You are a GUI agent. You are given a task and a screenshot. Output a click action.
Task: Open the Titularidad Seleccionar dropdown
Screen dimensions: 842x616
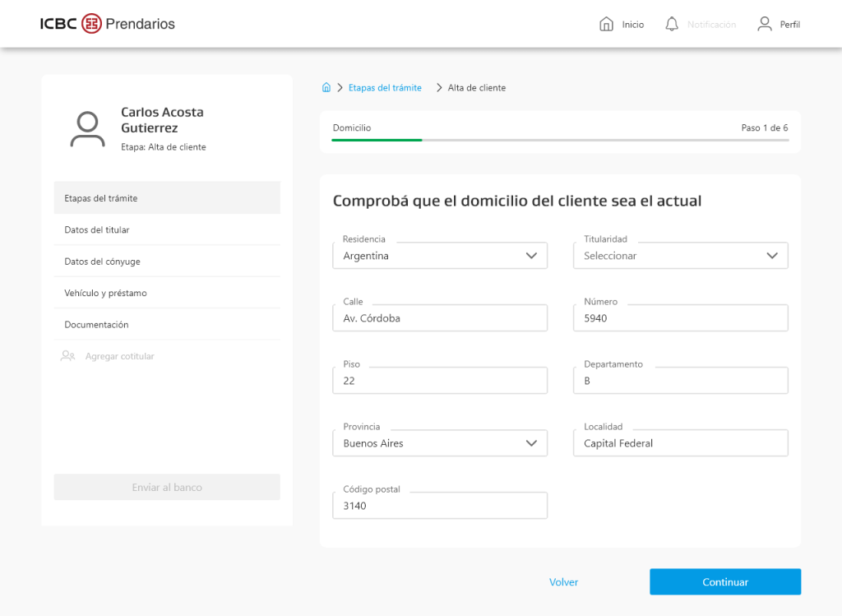pyautogui.click(x=680, y=256)
